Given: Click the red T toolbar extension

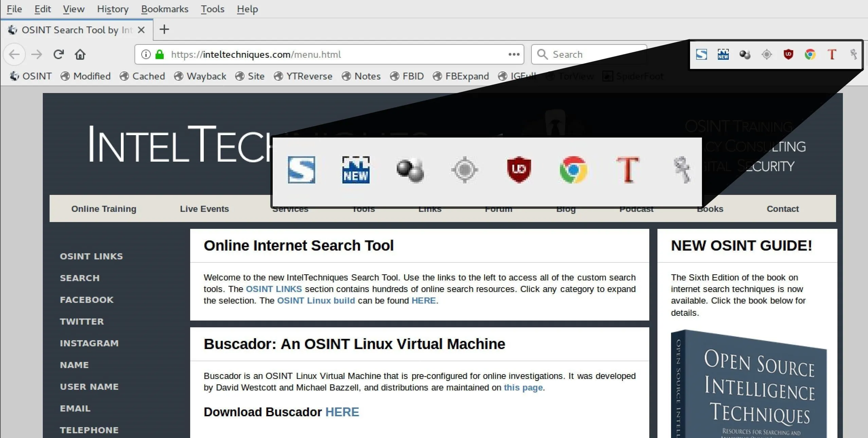Looking at the screenshot, I should 832,54.
